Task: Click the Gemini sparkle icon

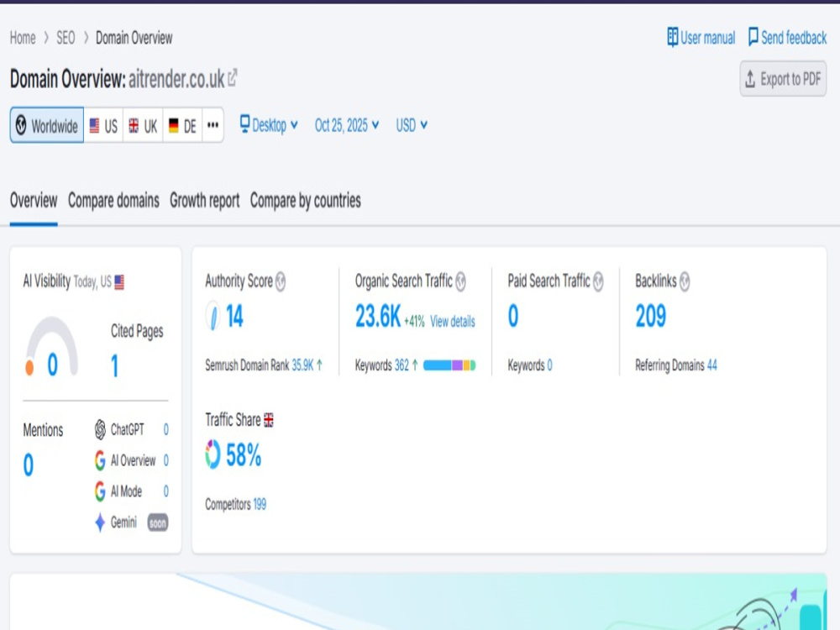Action: (100, 522)
